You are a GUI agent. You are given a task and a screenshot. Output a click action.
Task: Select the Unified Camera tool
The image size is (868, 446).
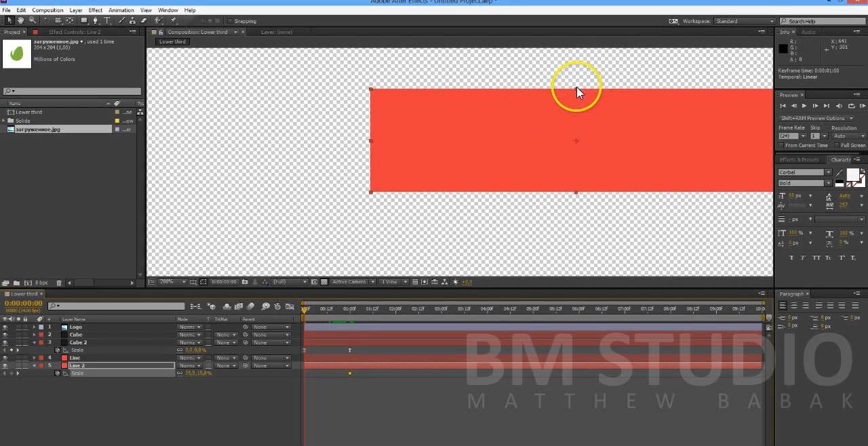click(58, 20)
